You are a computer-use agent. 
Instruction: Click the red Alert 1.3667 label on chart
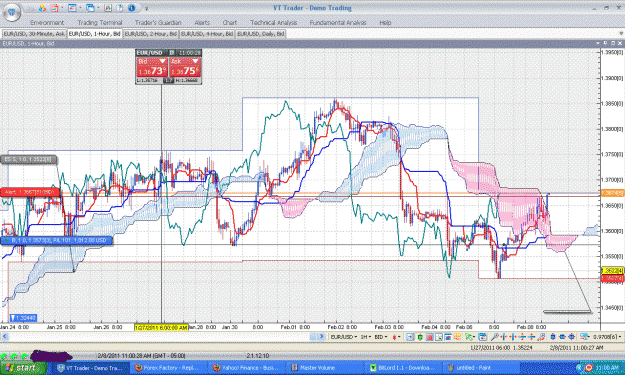pos(30,192)
